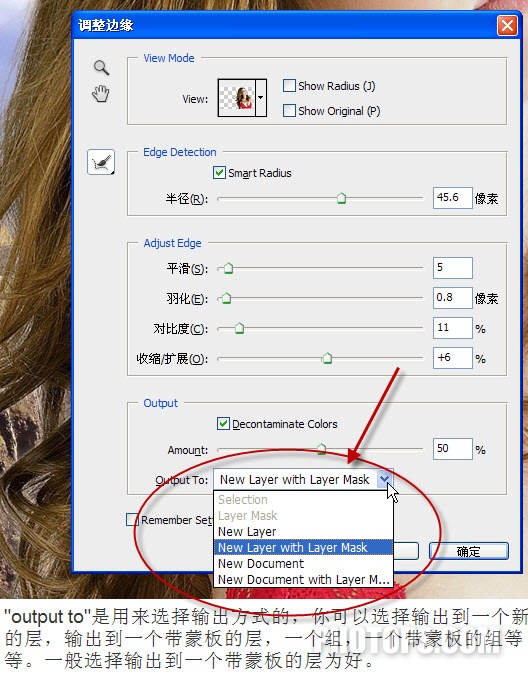528x685 pixels.
Task: Click the radius value field 45.6
Action: (x=452, y=198)
